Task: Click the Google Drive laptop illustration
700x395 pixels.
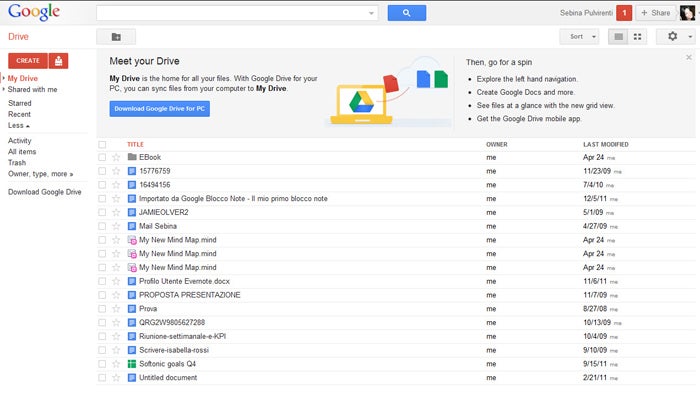Action: pyautogui.click(x=361, y=105)
